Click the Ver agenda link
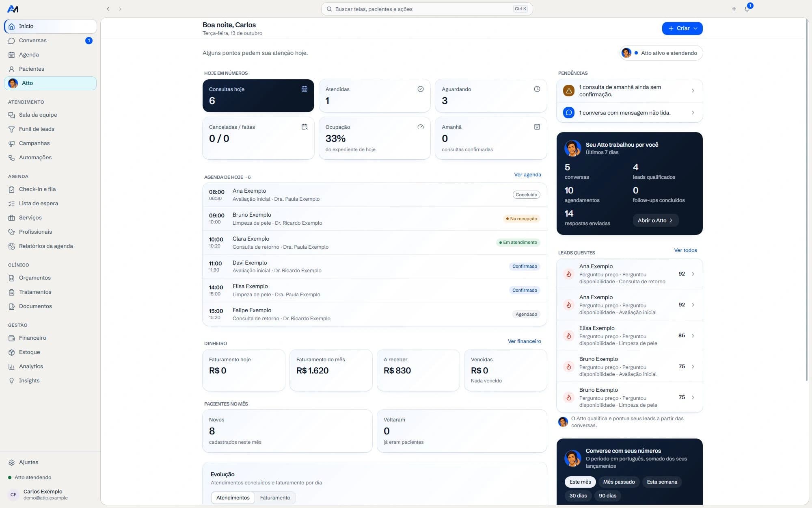Screen dimensions: 812x508 pyautogui.click(x=527, y=175)
